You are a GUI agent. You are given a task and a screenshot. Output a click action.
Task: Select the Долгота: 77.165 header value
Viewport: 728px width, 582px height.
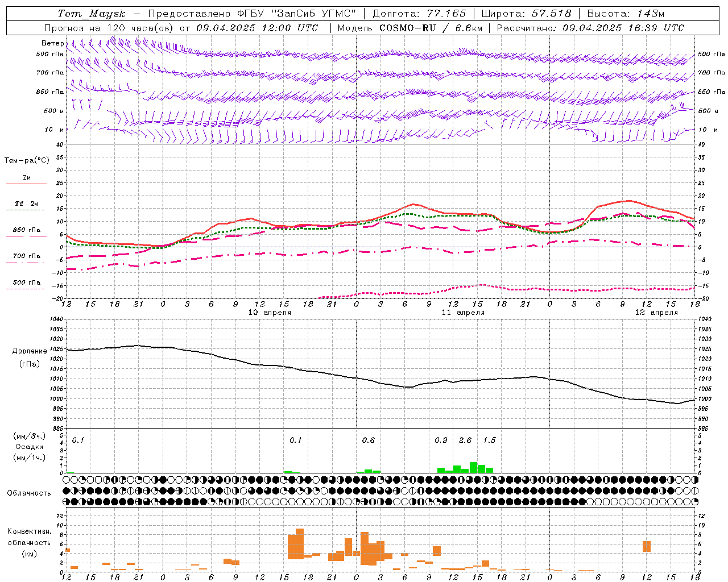419,14
